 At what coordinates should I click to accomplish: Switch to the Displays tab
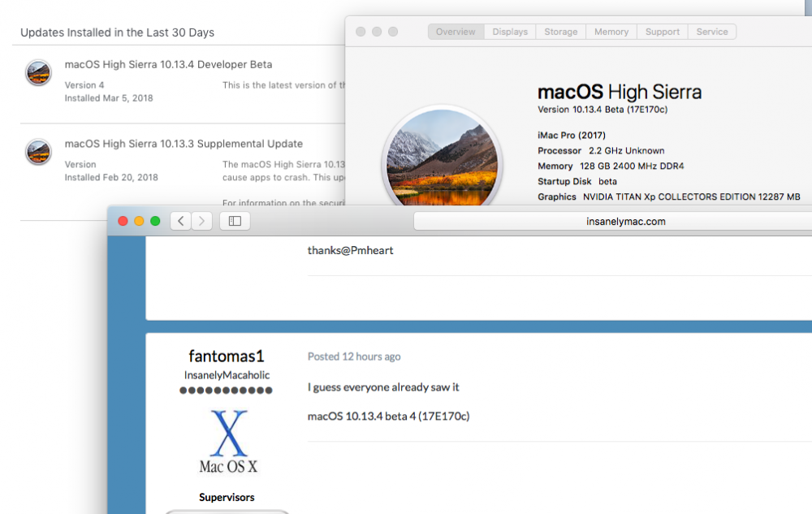510,32
